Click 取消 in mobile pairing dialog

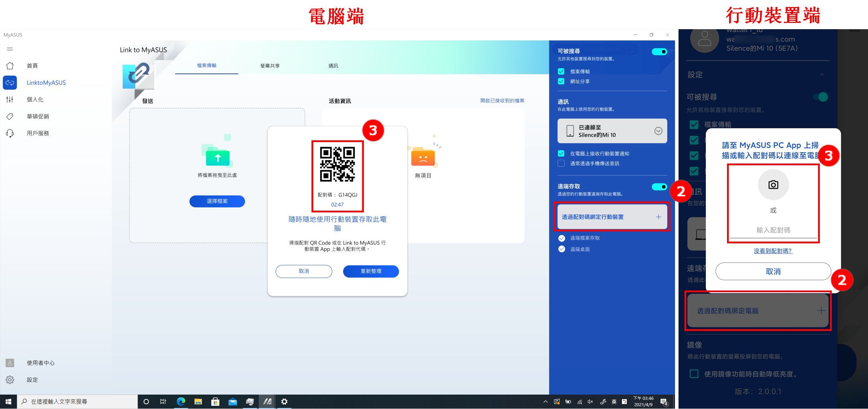(773, 271)
